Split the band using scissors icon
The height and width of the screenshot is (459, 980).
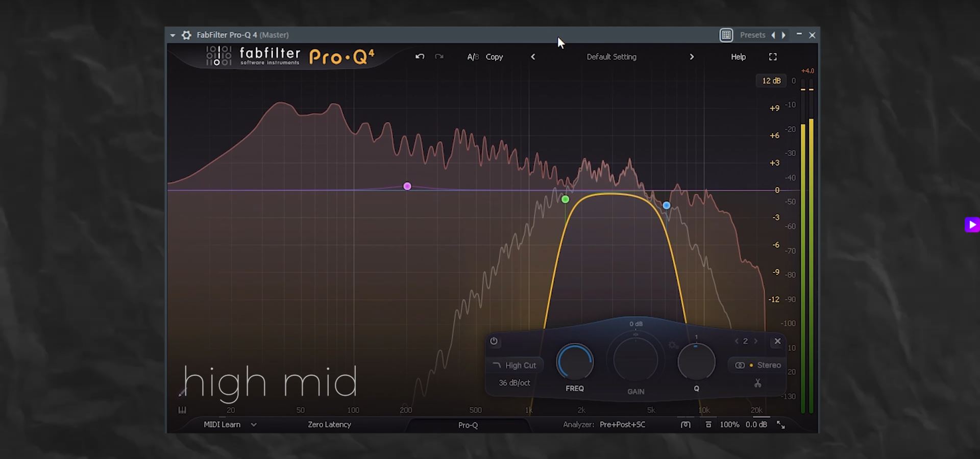coord(758,383)
